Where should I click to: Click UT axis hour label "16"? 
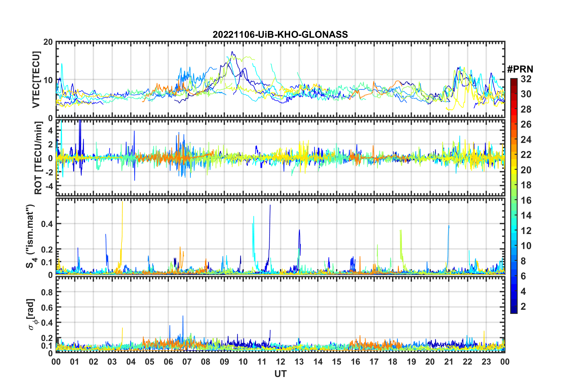coord(355,362)
